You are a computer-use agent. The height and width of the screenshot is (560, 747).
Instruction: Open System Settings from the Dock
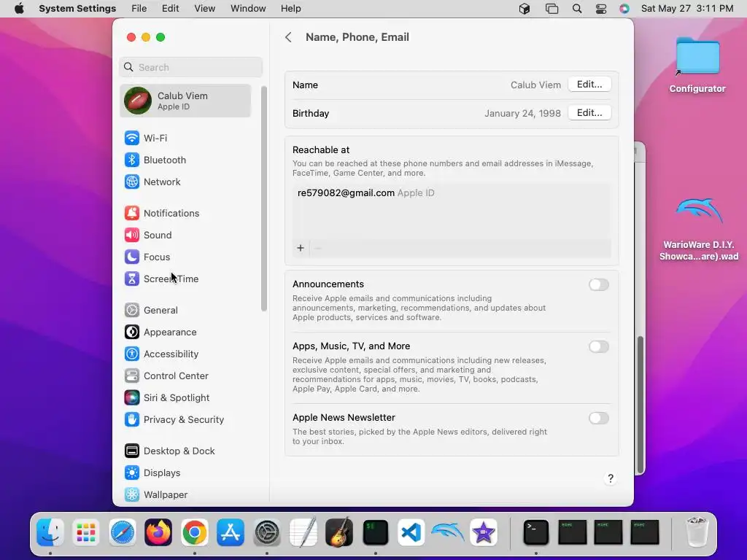pos(267,532)
